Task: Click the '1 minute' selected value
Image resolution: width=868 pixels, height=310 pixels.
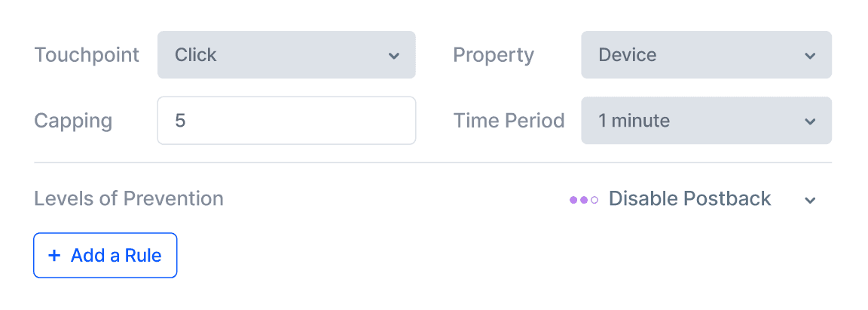Action: pyautogui.click(x=634, y=121)
